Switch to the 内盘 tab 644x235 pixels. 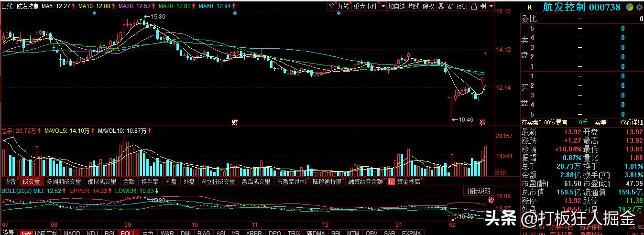pos(171,182)
